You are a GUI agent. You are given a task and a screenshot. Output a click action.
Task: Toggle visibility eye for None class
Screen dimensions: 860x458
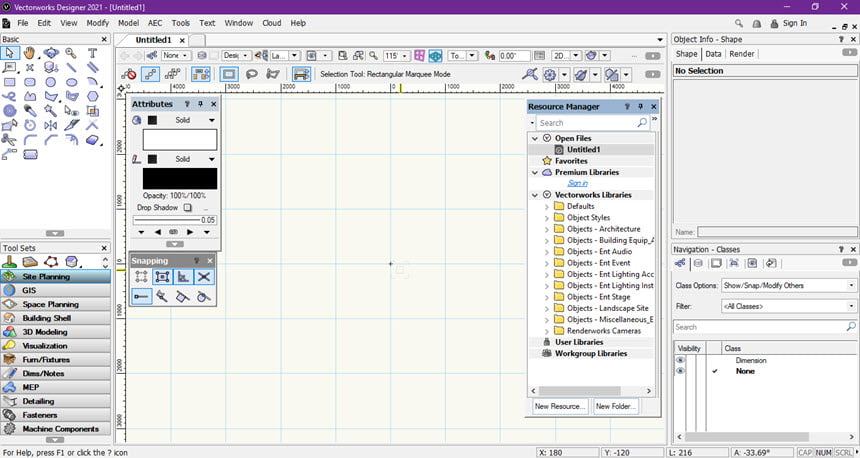680,371
